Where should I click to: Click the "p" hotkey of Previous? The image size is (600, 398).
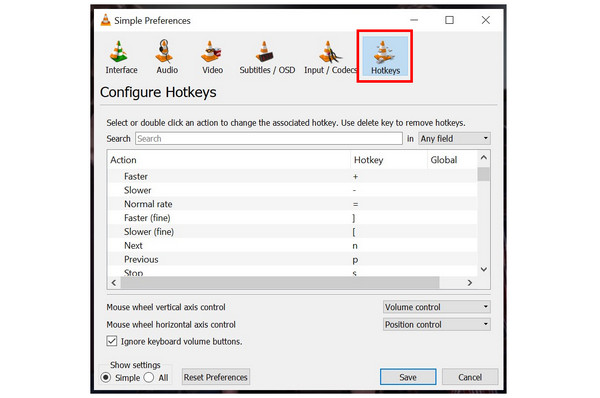coord(355,260)
